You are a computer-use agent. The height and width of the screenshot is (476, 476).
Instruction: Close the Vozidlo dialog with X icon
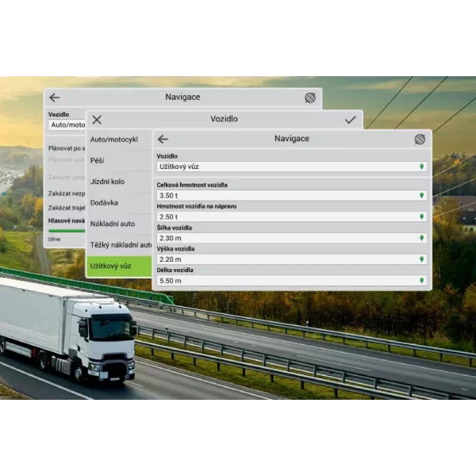click(x=97, y=120)
